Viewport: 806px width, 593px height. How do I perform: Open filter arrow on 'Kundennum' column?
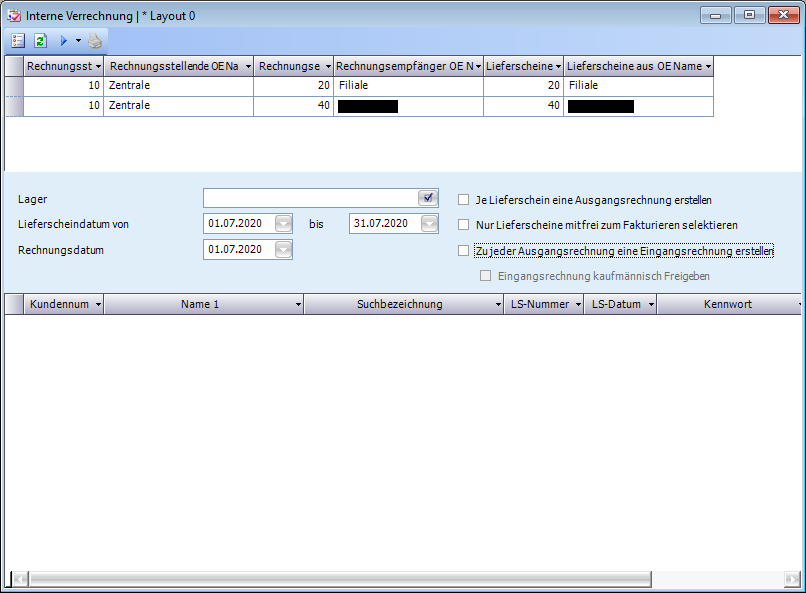point(98,304)
